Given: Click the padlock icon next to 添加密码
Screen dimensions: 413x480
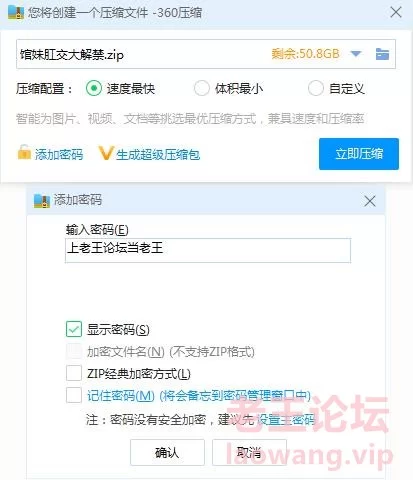Looking at the screenshot, I should [x=24, y=153].
